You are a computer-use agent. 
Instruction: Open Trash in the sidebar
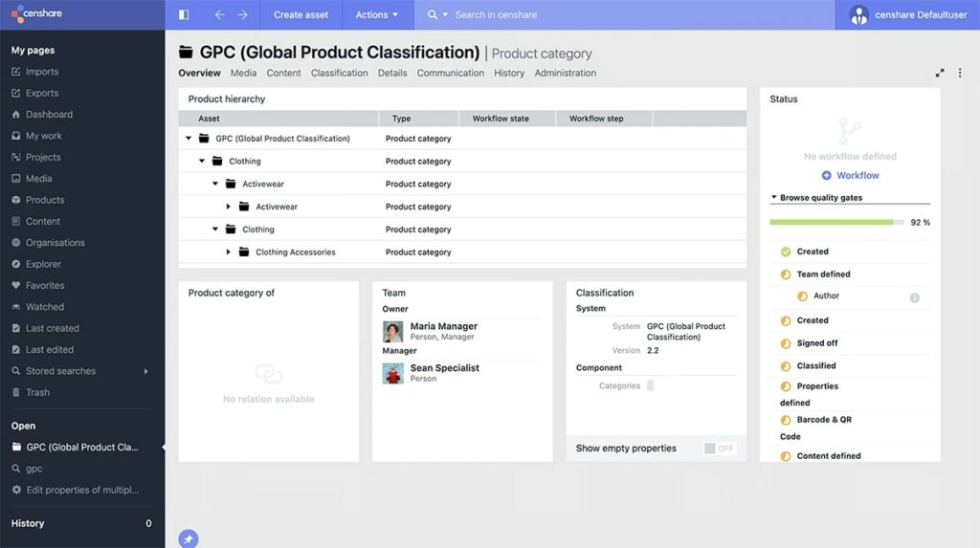[x=37, y=392]
